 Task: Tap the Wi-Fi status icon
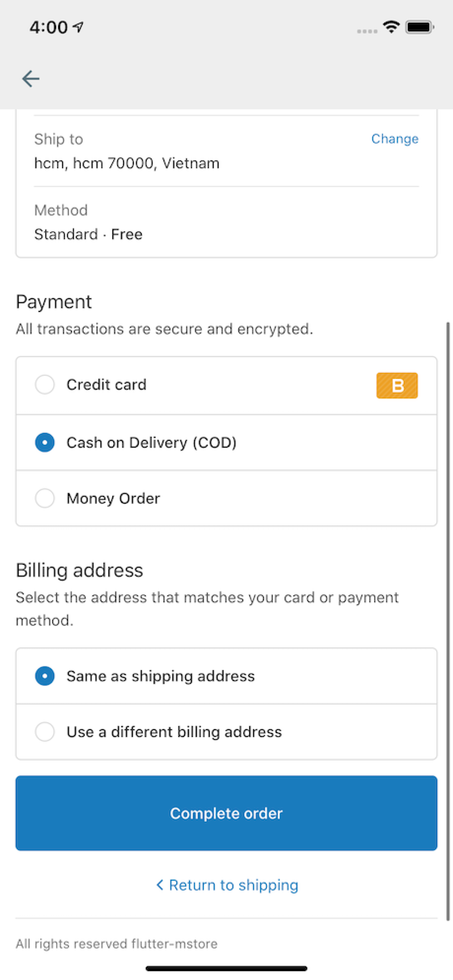coord(391,27)
